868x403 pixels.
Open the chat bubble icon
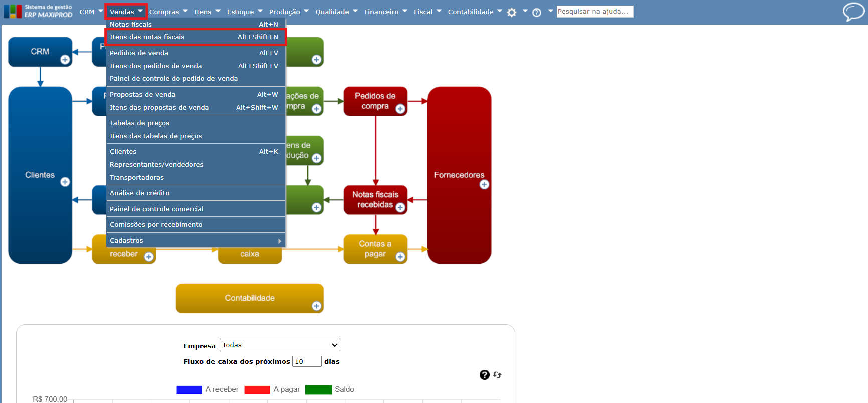coord(853,12)
